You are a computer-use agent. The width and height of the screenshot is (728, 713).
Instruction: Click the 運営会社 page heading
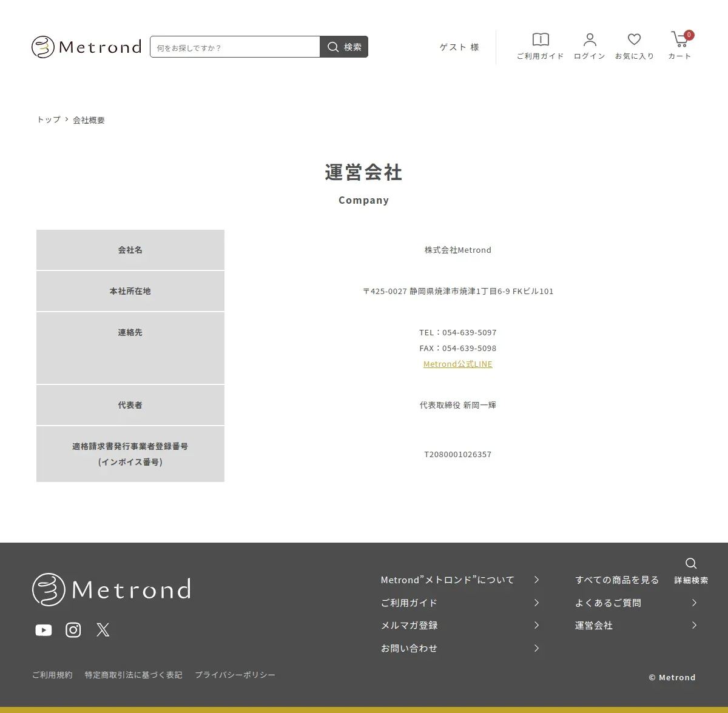363,172
